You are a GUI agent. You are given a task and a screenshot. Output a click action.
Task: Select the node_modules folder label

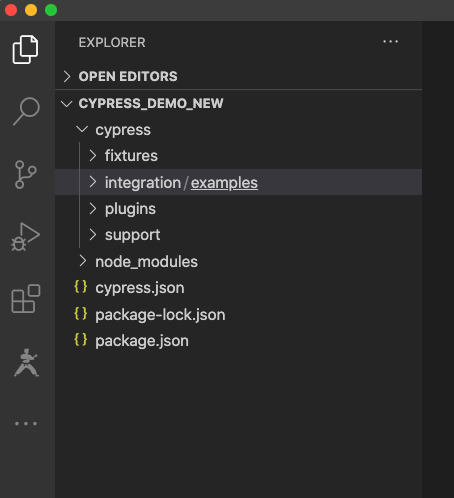click(147, 262)
